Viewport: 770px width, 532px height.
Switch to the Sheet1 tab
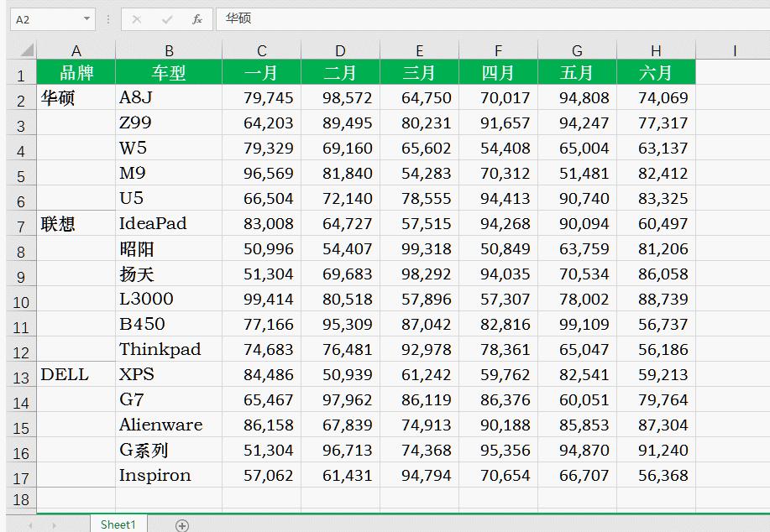tap(118, 524)
